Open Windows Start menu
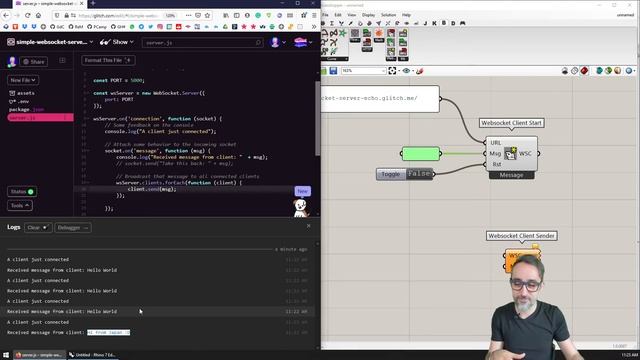The image size is (640, 360). (x=6, y=355)
